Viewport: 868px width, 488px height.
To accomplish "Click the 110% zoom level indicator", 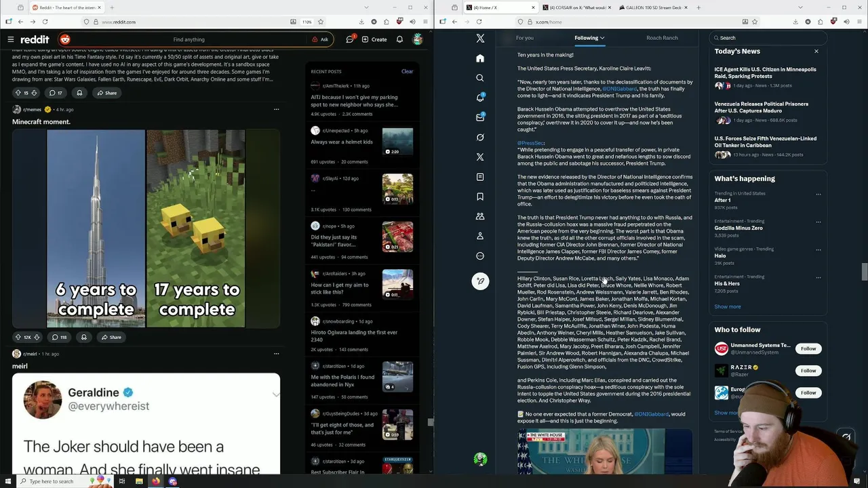I will tap(307, 22).
